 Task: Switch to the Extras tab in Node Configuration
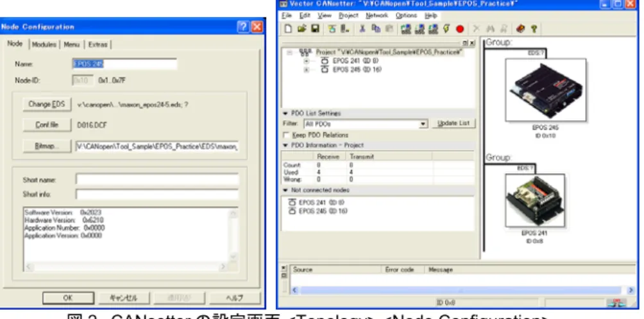pyautogui.click(x=97, y=45)
